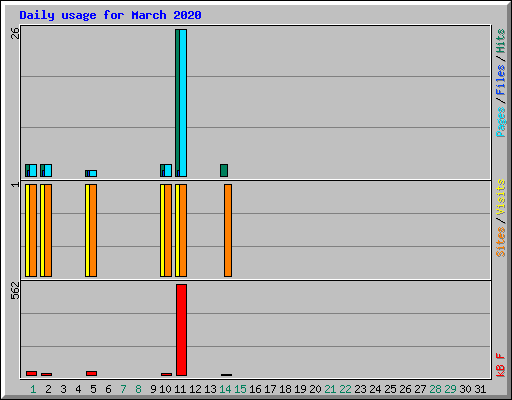The height and width of the screenshot is (400, 512).
Task: Click the day '11' axis label
Action: click(180, 389)
